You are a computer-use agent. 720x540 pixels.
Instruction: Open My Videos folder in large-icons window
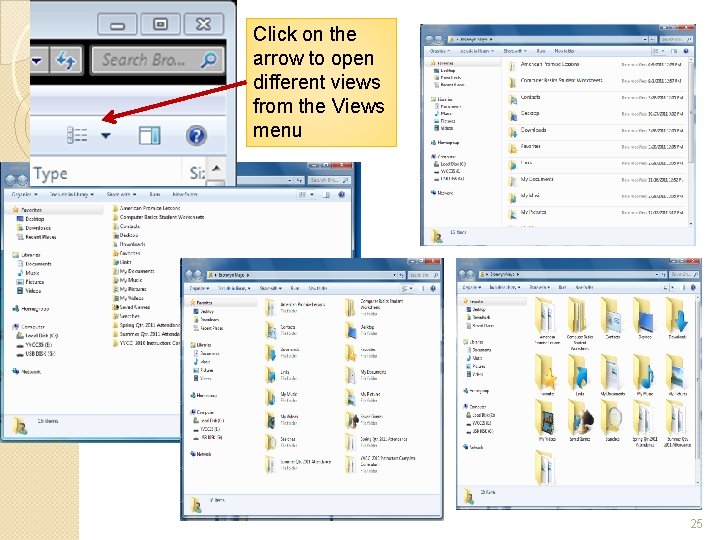pyautogui.click(x=547, y=420)
